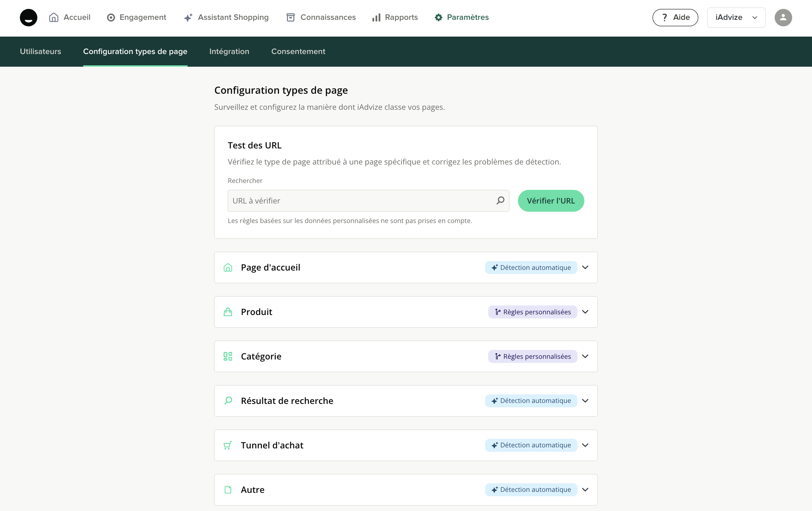Click the magnifier icon in URL field
The width and height of the screenshot is (812, 511).
(500, 200)
